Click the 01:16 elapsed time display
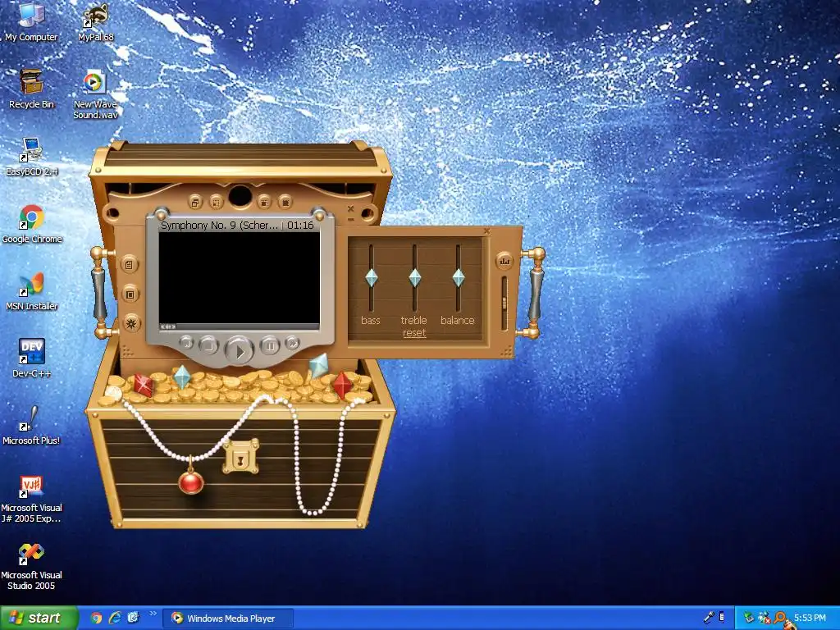The width and height of the screenshot is (840, 630). (300, 225)
